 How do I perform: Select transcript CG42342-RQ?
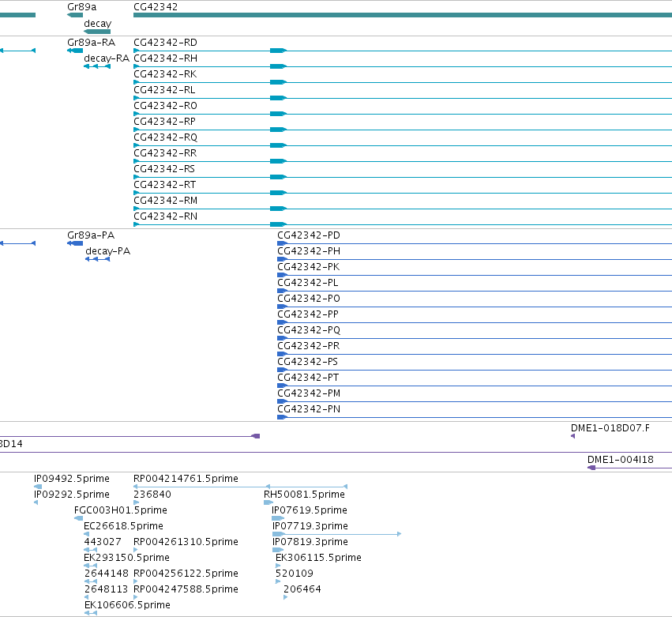(x=165, y=137)
